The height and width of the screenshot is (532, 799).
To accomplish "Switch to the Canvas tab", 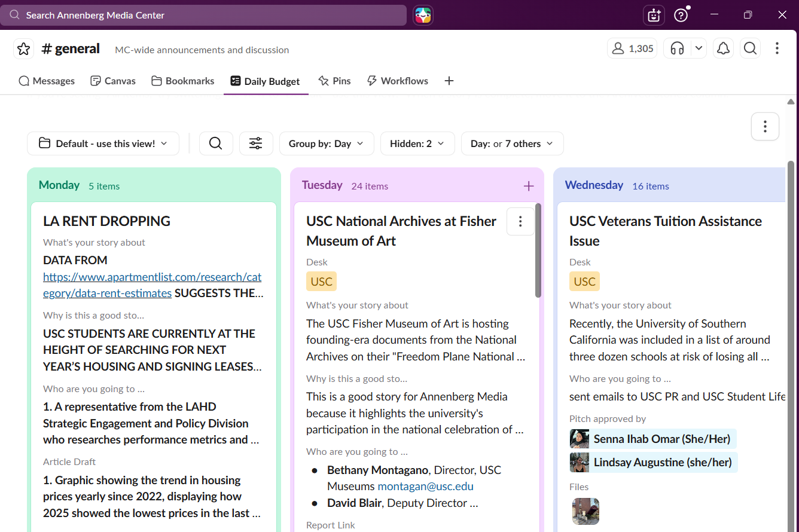I will point(112,81).
